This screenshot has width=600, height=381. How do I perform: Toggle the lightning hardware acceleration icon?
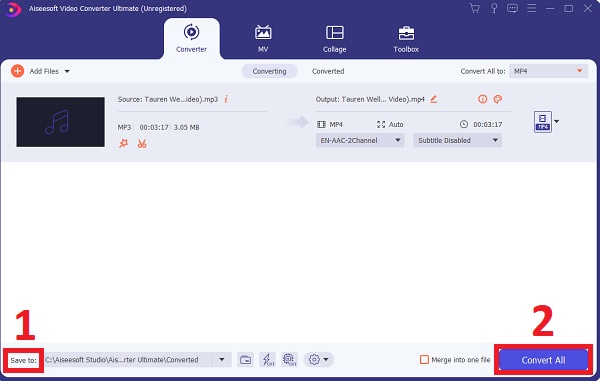267,360
